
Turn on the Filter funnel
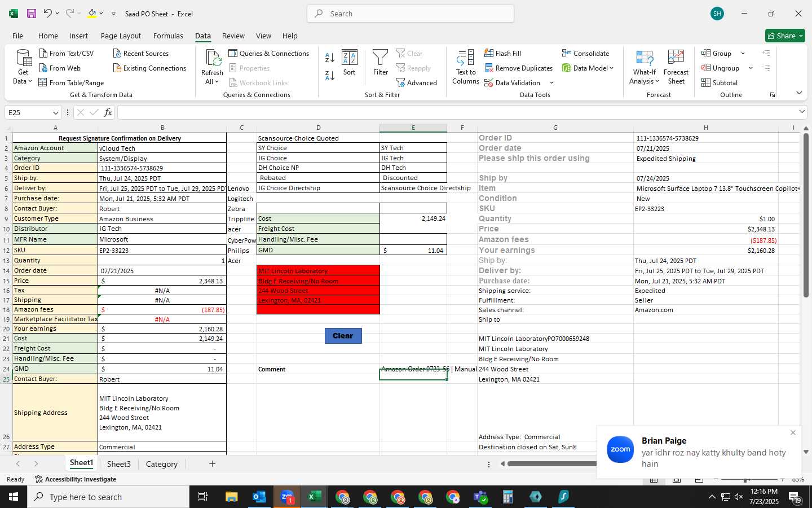point(381,63)
